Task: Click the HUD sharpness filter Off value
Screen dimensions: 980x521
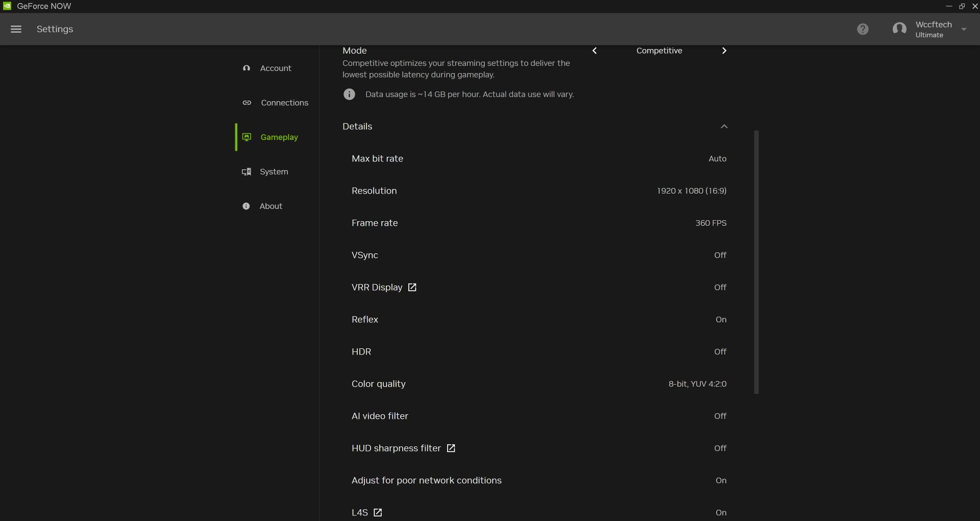Action: pyautogui.click(x=720, y=448)
